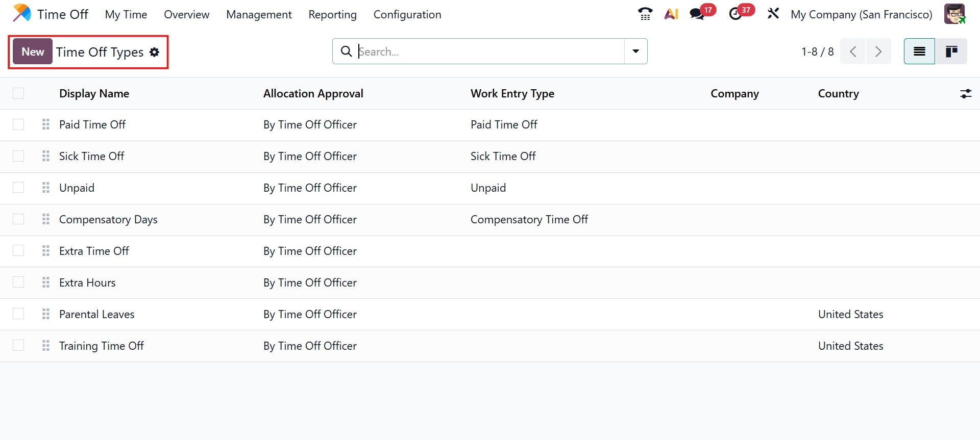The width and height of the screenshot is (980, 440).
Task: Click the drag handle for Sick Time Off
Action: coord(46,156)
